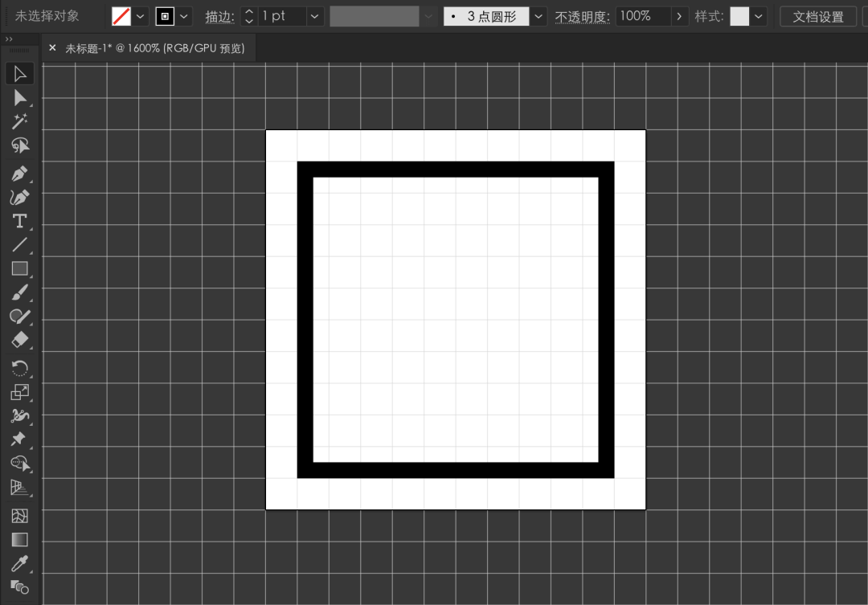
Task: Select the Pen tool
Action: (20, 174)
